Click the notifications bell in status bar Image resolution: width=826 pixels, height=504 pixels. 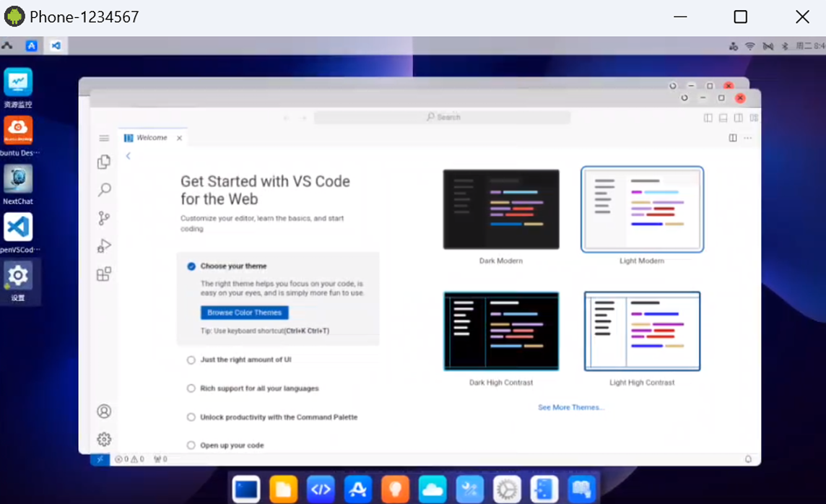tap(748, 459)
